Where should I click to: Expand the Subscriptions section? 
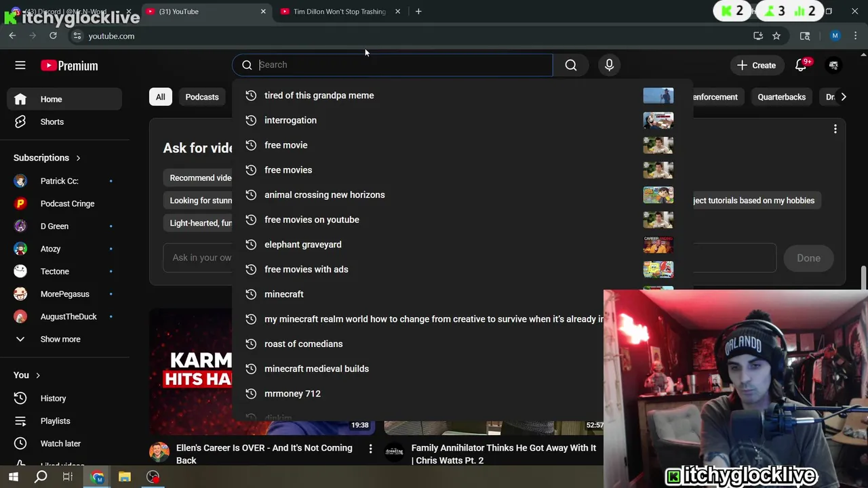pos(47,158)
